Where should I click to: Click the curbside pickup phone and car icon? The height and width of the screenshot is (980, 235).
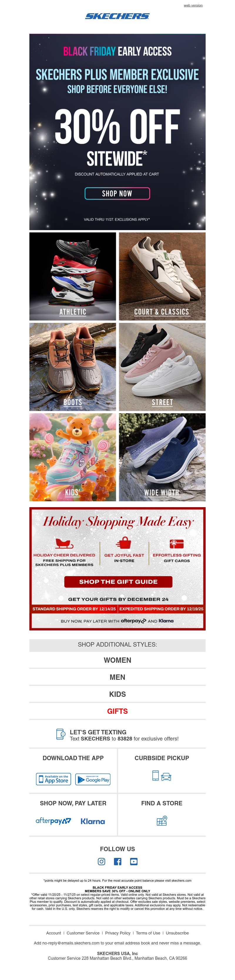coord(162,776)
